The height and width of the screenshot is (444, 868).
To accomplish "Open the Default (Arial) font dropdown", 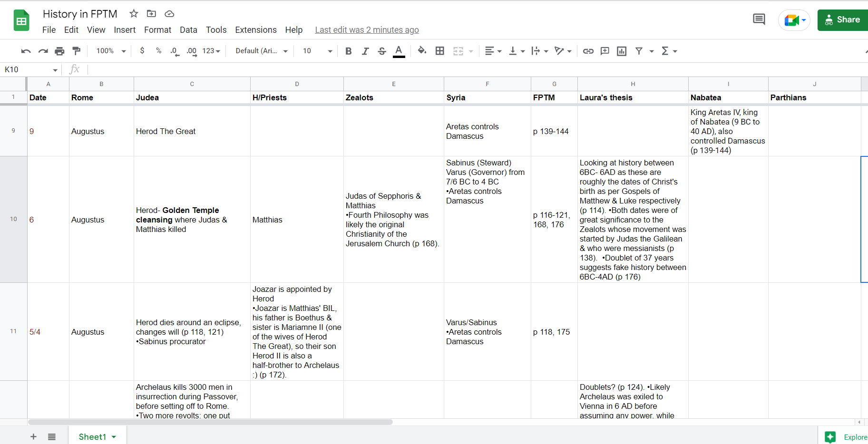I will 262,51.
